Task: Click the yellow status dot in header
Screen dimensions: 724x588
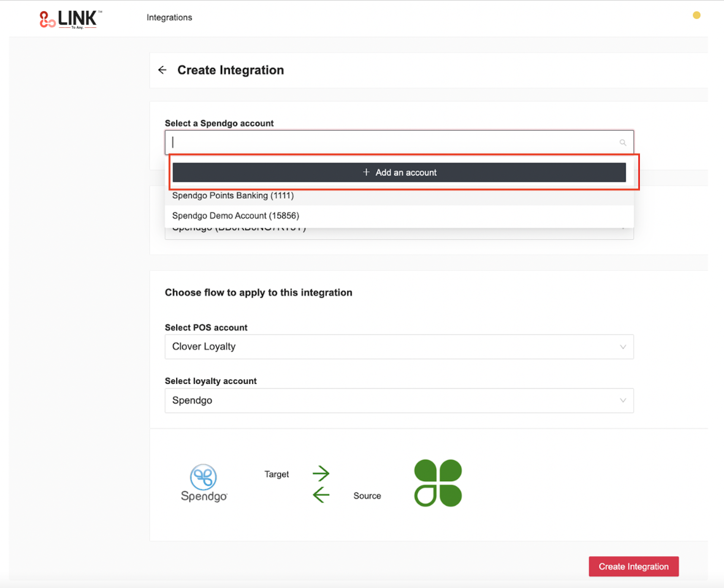Action: coord(696,16)
